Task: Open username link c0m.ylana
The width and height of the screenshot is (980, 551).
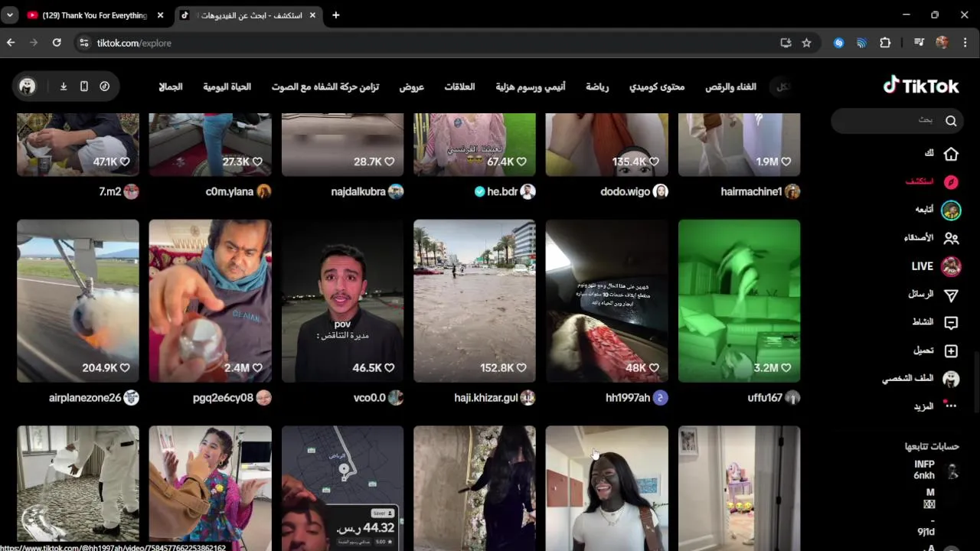Action: 229,192
